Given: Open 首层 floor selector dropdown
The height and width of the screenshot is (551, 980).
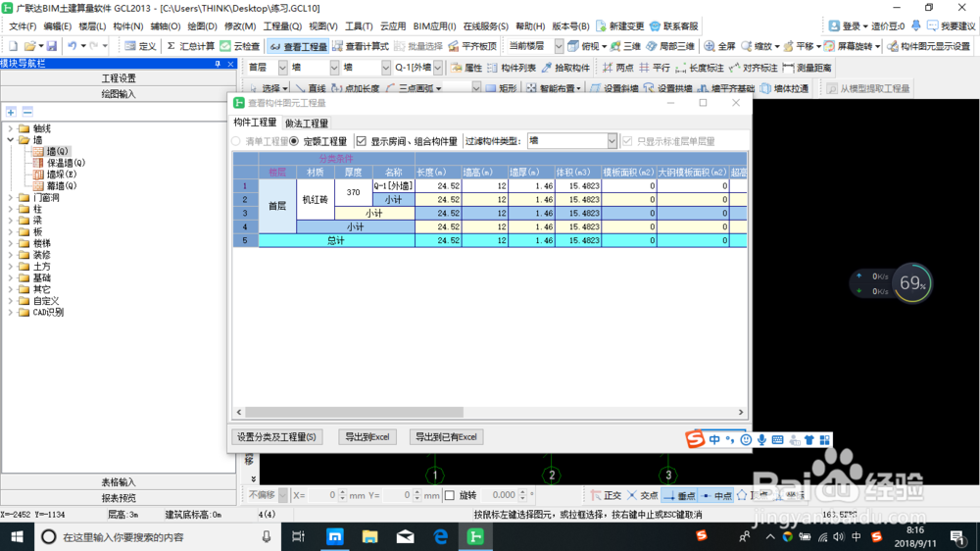Looking at the screenshot, I should pyautogui.click(x=282, y=68).
